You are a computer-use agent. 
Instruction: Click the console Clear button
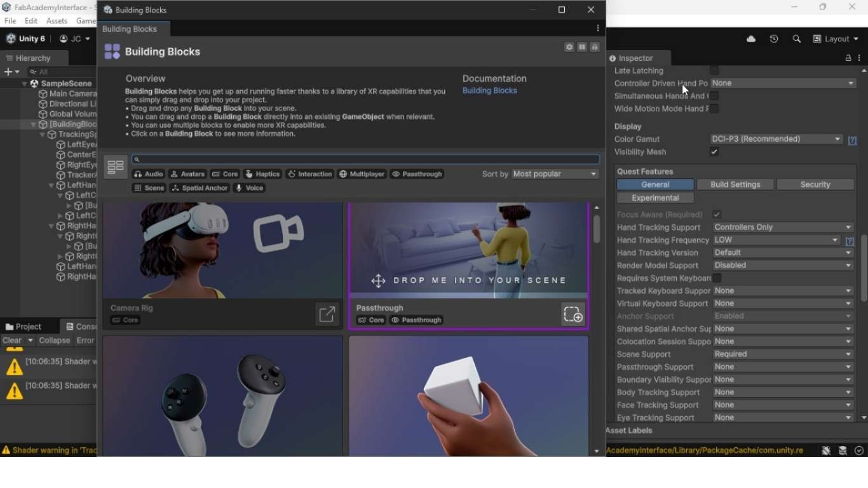click(12, 341)
